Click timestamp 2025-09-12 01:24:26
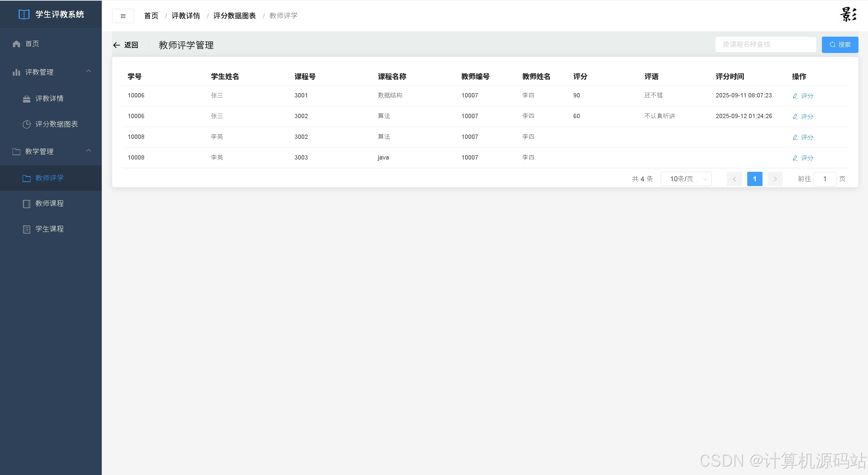 tap(744, 116)
